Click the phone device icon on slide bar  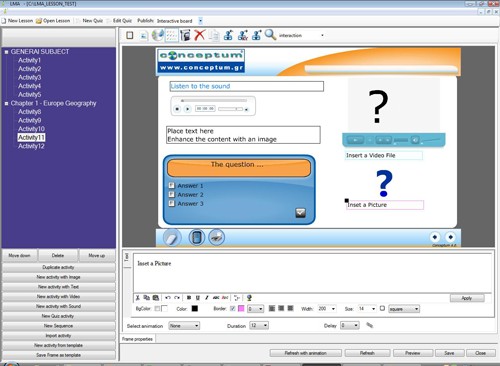coord(197,238)
